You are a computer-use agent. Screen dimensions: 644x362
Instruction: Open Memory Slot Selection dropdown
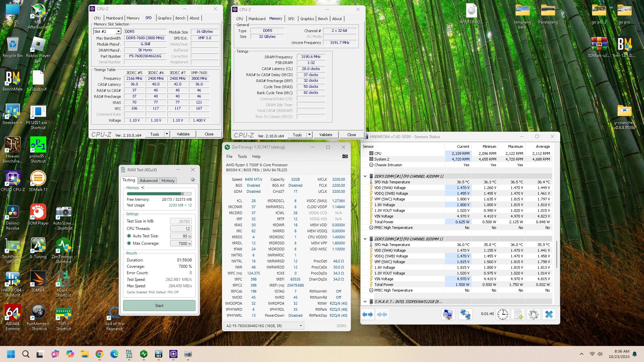click(x=118, y=32)
